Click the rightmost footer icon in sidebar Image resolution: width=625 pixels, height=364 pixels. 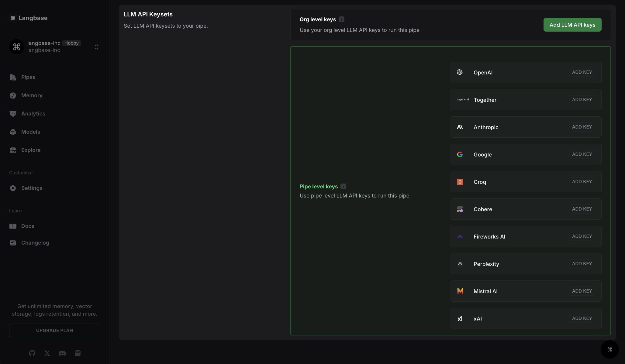tap(78, 353)
